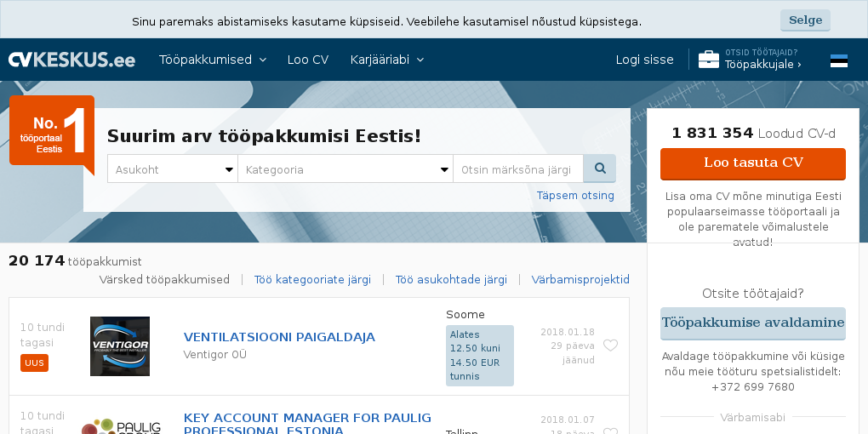Click the UUS badge on the Ventigor listing
This screenshot has height=434, width=868.
point(34,363)
